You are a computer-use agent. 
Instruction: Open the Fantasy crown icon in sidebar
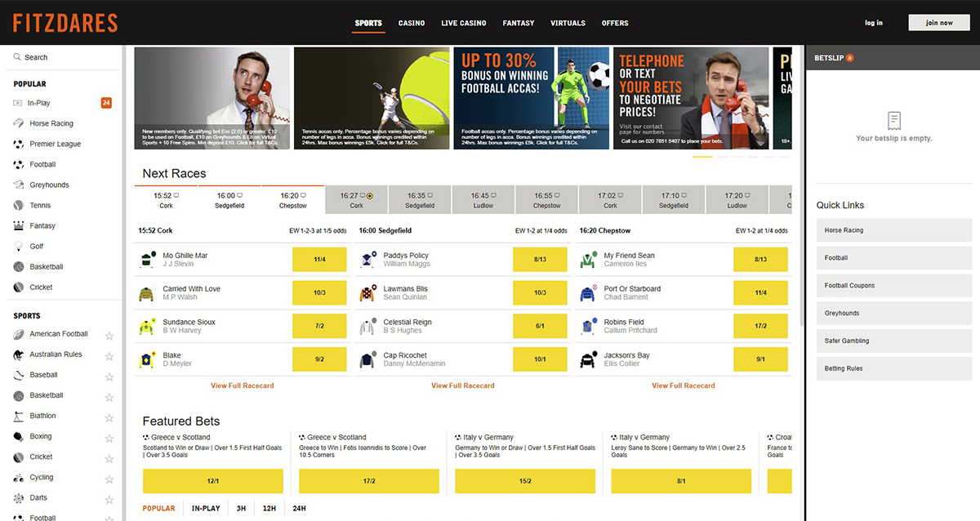click(19, 225)
